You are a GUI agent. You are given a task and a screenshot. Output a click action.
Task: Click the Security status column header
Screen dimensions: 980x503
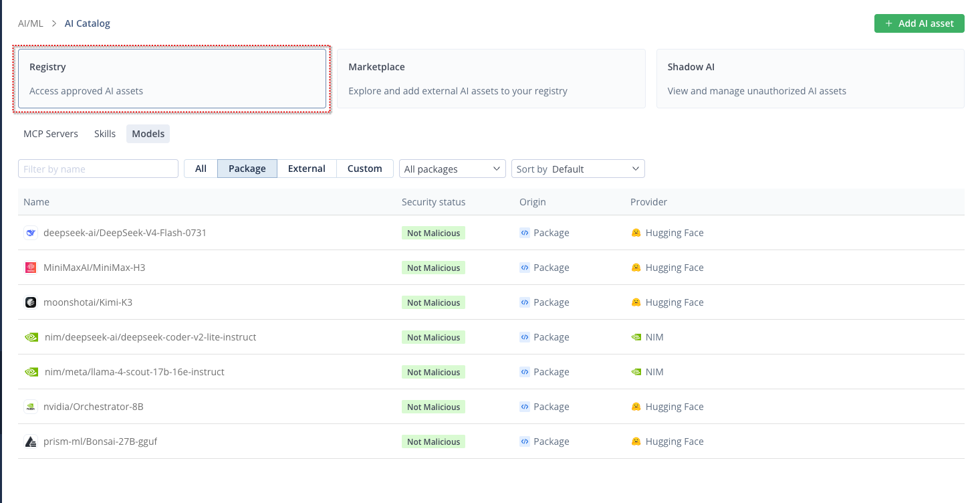(434, 202)
